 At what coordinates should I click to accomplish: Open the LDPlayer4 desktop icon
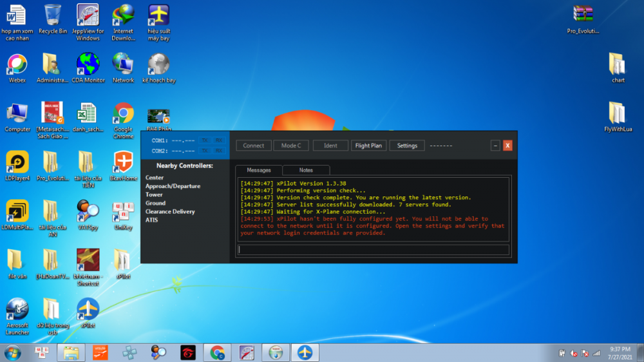(17, 163)
